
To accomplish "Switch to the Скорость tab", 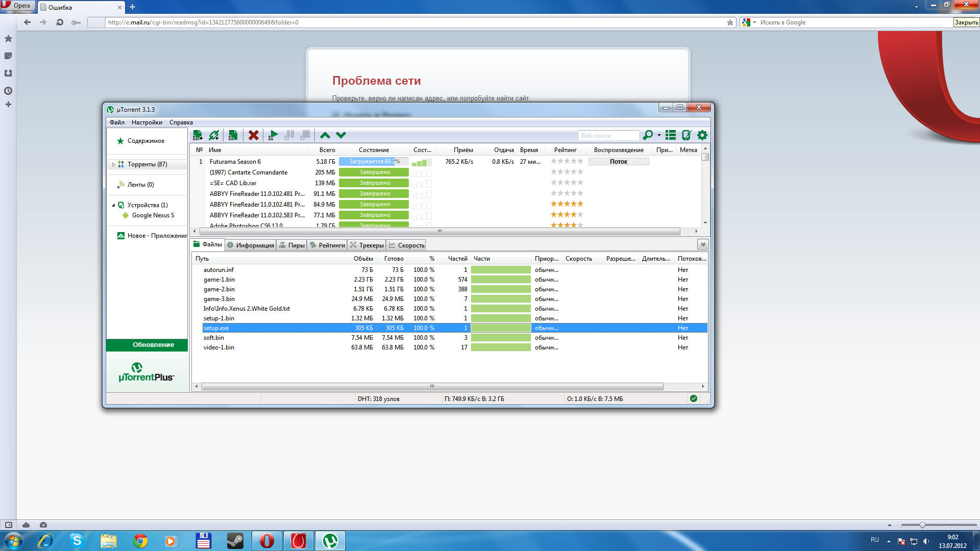I will [x=406, y=245].
